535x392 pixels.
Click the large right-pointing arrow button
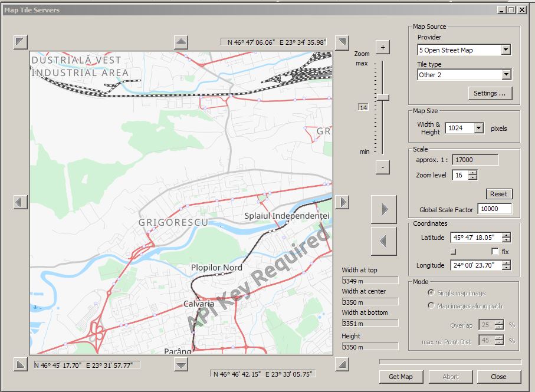[384, 209]
